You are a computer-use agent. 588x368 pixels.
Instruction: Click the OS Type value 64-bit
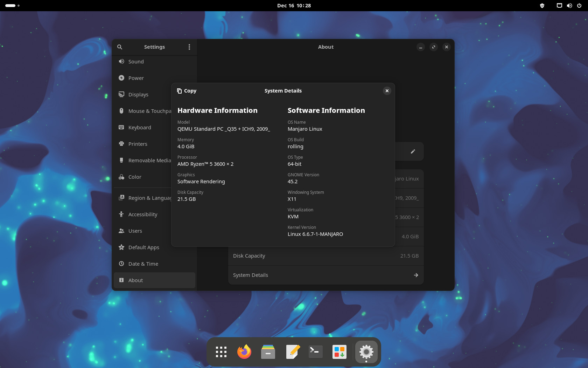pos(294,164)
